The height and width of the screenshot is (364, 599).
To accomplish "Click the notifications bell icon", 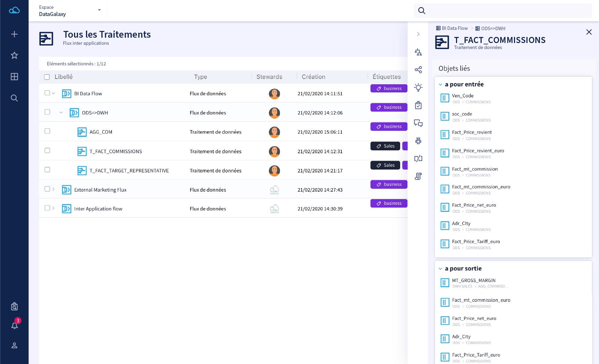I will (15, 325).
